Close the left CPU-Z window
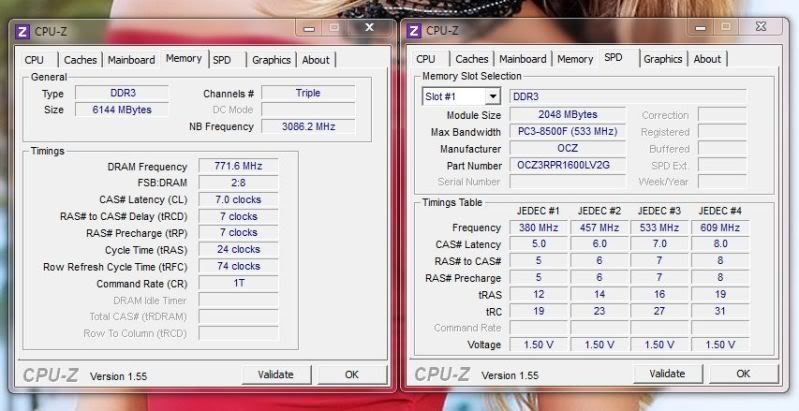This screenshot has height=411, width=799. (x=369, y=28)
